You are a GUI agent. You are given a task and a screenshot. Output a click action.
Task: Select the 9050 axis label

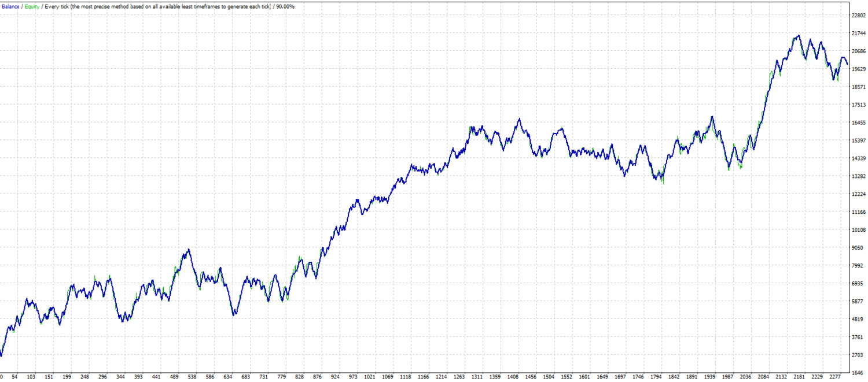(x=857, y=248)
